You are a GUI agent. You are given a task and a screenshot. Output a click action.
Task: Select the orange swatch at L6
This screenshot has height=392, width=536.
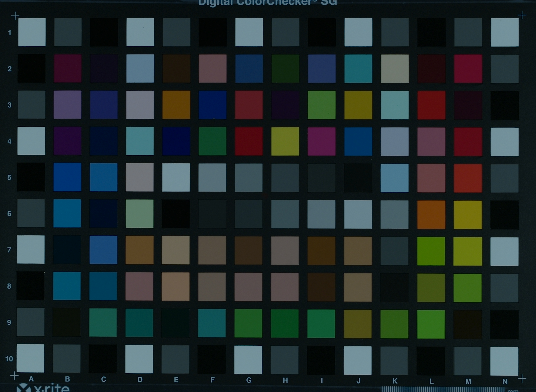pyautogui.click(x=431, y=215)
